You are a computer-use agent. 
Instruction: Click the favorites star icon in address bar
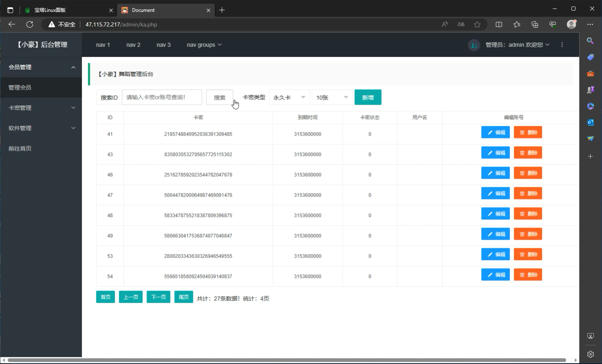point(477,24)
